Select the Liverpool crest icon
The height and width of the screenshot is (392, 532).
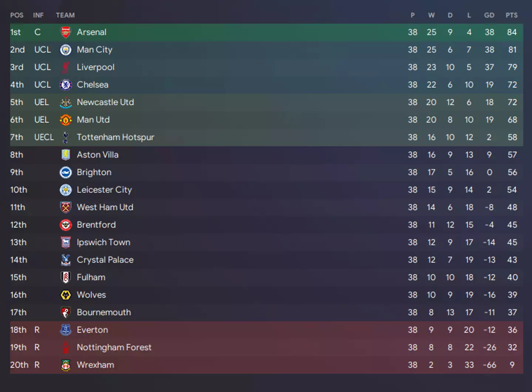(x=65, y=67)
